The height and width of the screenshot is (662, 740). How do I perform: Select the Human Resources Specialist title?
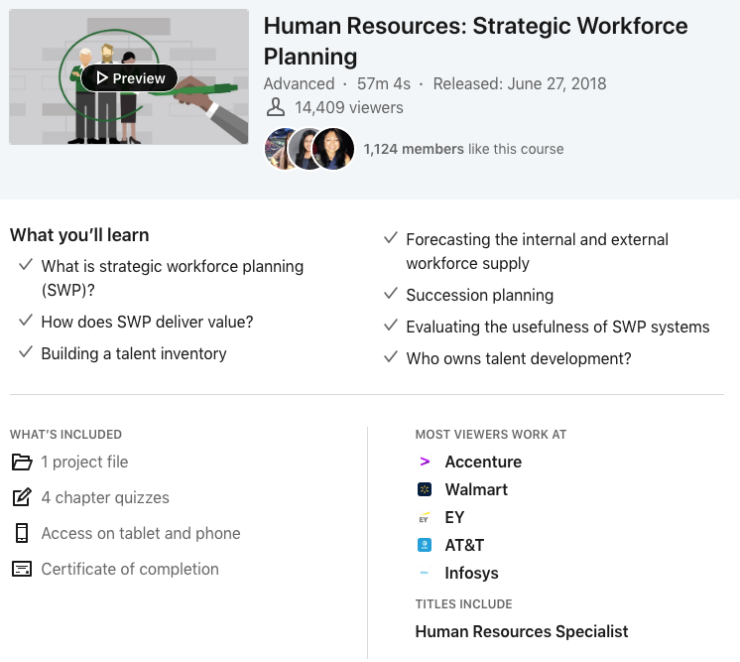[x=521, y=632]
